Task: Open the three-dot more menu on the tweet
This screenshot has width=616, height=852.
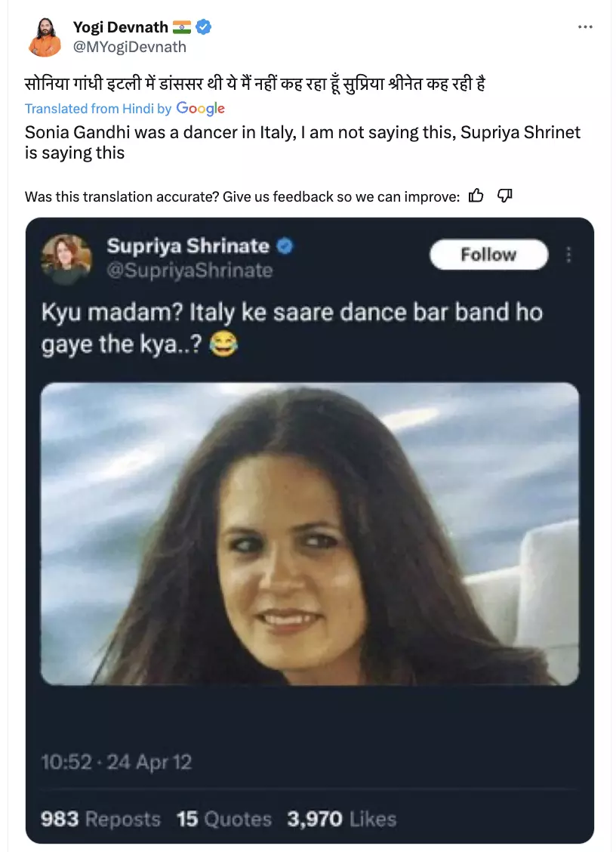Action: [x=585, y=27]
